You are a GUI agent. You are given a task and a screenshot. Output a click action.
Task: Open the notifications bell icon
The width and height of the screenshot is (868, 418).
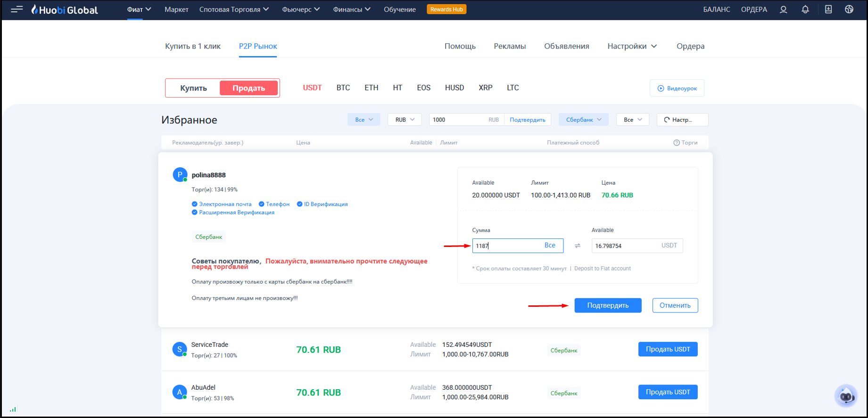[805, 9]
